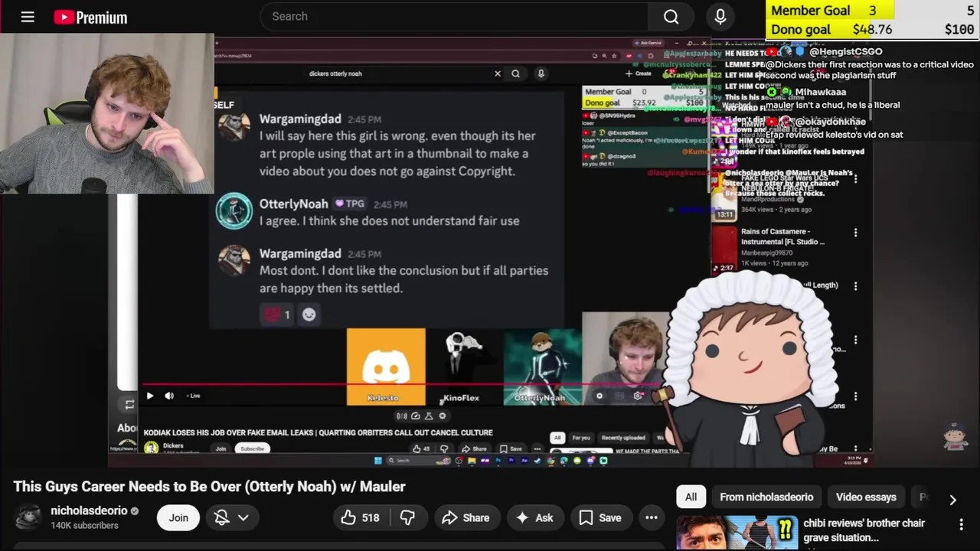Open the Rains of Castamere video thumbnail
This screenshot has width=980, height=551.
coord(724,248)
